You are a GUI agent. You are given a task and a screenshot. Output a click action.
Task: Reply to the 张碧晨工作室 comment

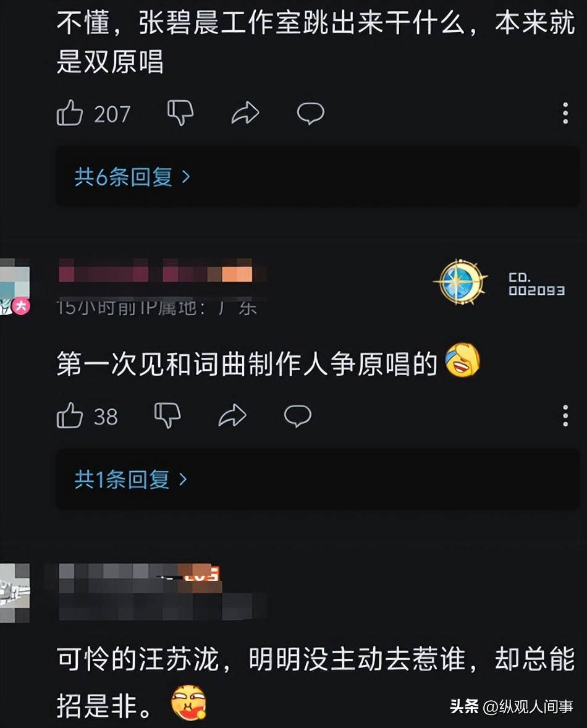[x=310, y=113]
